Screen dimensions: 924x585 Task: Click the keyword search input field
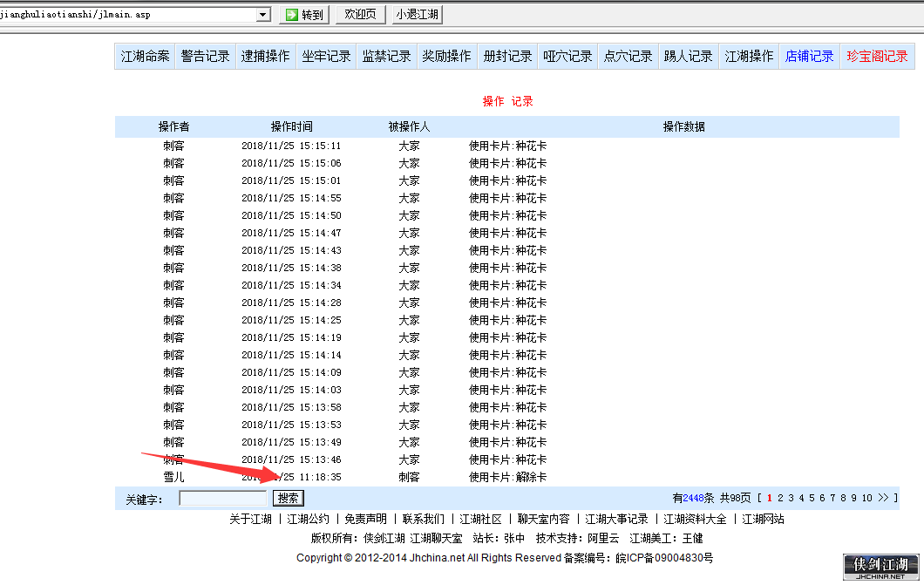(x=223, y=499)
